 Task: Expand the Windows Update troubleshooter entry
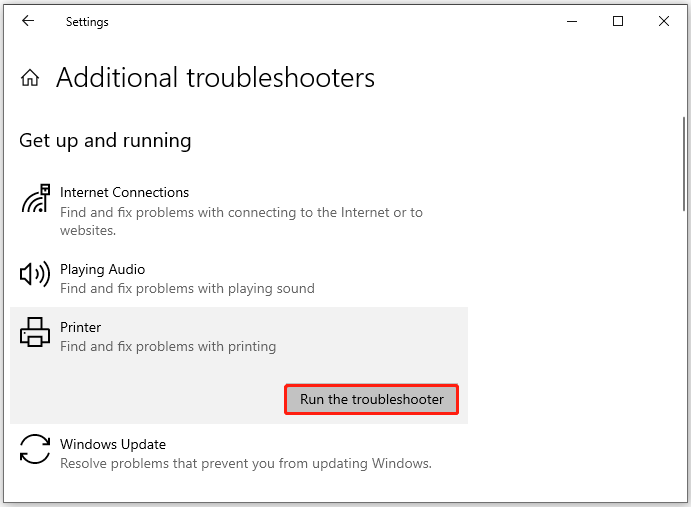(239, 453)
